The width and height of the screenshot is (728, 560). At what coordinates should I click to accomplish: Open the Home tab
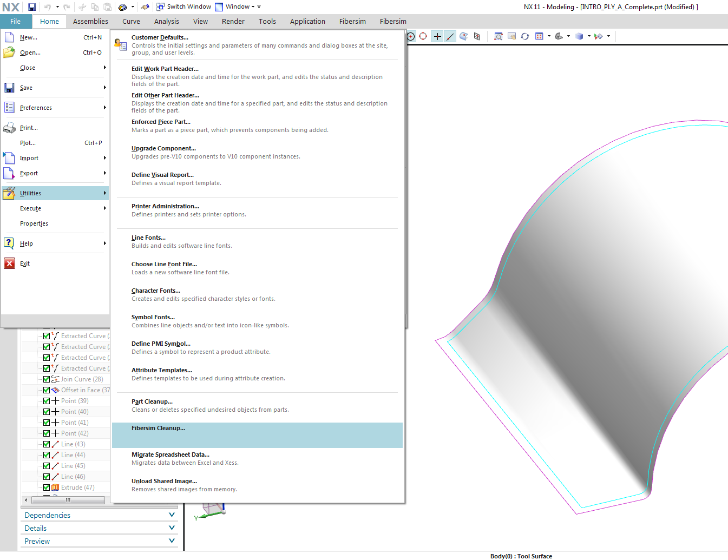(x=49, y=21)
